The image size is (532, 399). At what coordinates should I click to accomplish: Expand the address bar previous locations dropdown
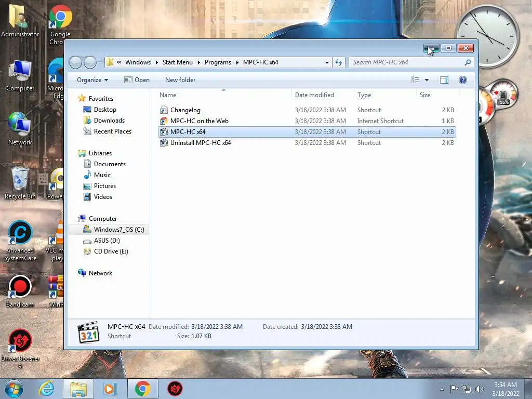coord(327,62)
